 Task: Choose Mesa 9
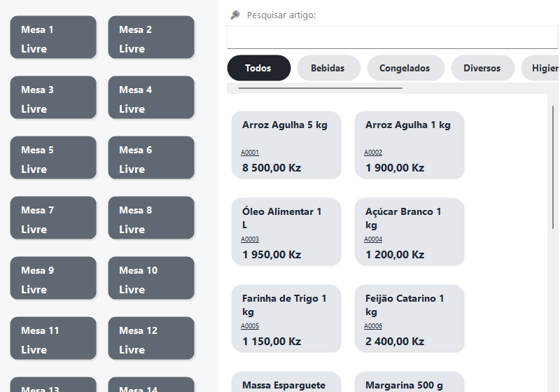tap(53, 278)
